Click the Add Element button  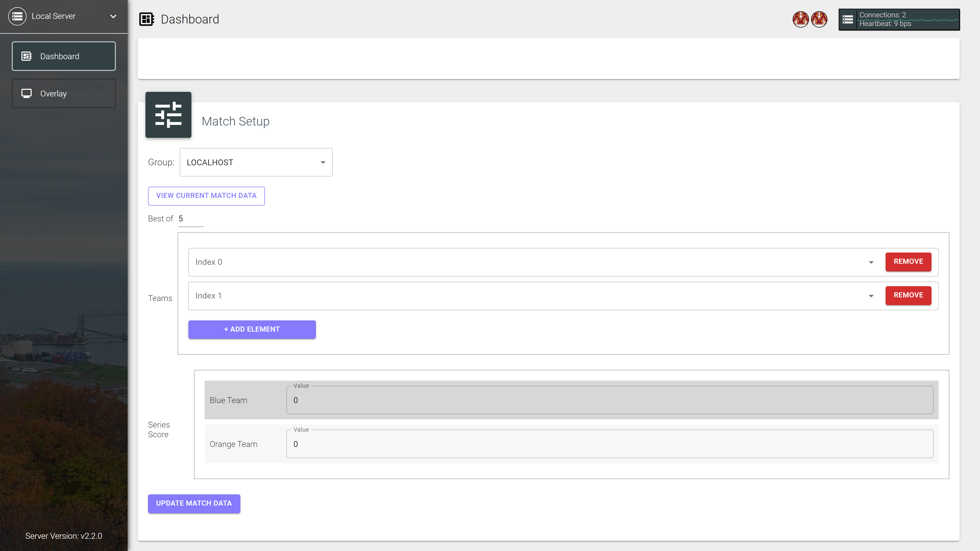(x=252, y=329)
